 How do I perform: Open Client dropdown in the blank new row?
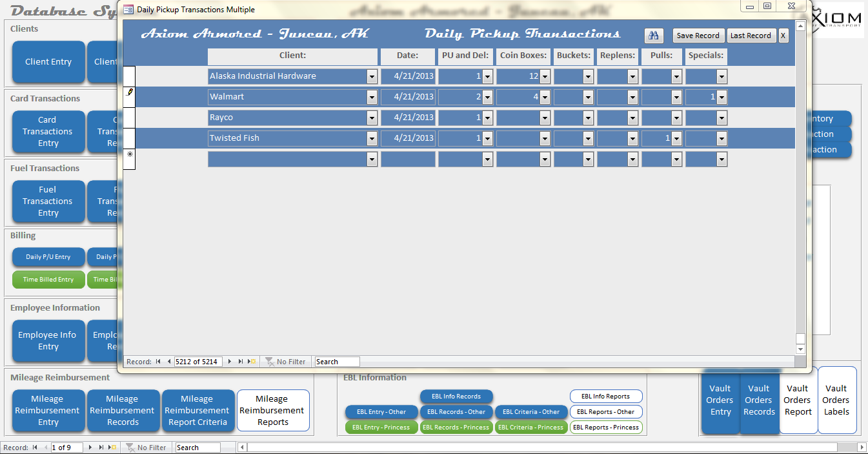click(x=372, y=160)
